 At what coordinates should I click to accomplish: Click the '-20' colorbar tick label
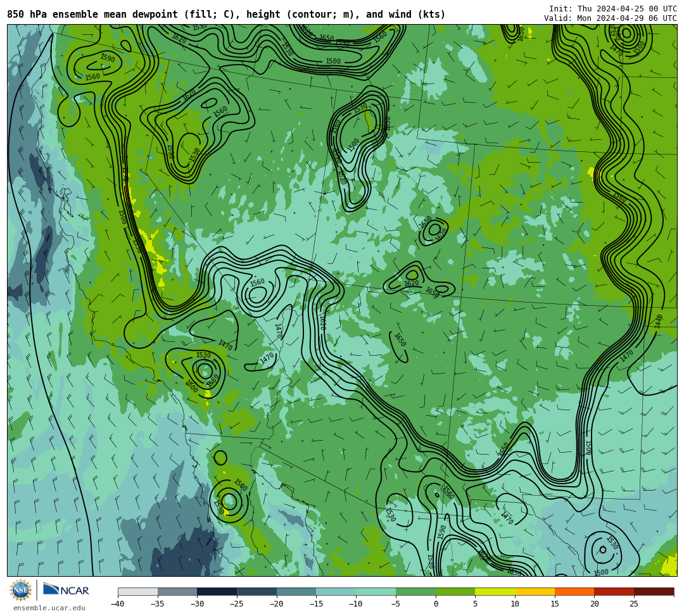pos(277,604)
